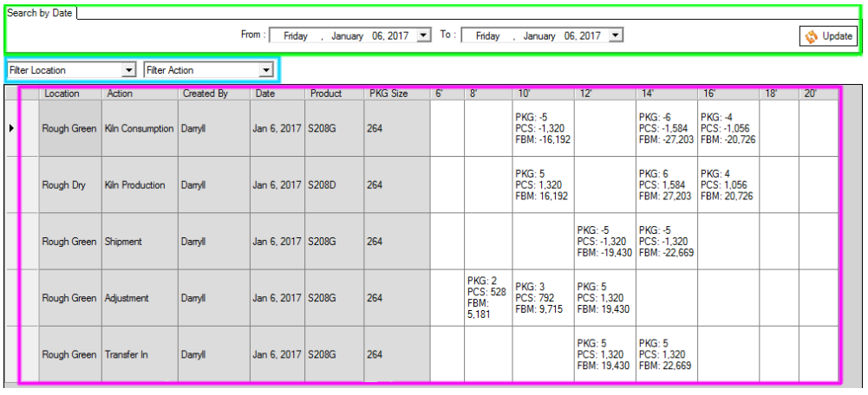Screen dimensions: 868x395
Task: Select the Kiln Consumption action cell
Action: [x=140, y=128]
